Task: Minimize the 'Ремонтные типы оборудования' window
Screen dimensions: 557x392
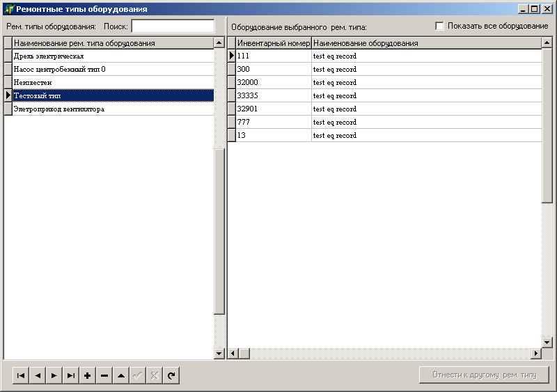Action: [x=523, y=9]
